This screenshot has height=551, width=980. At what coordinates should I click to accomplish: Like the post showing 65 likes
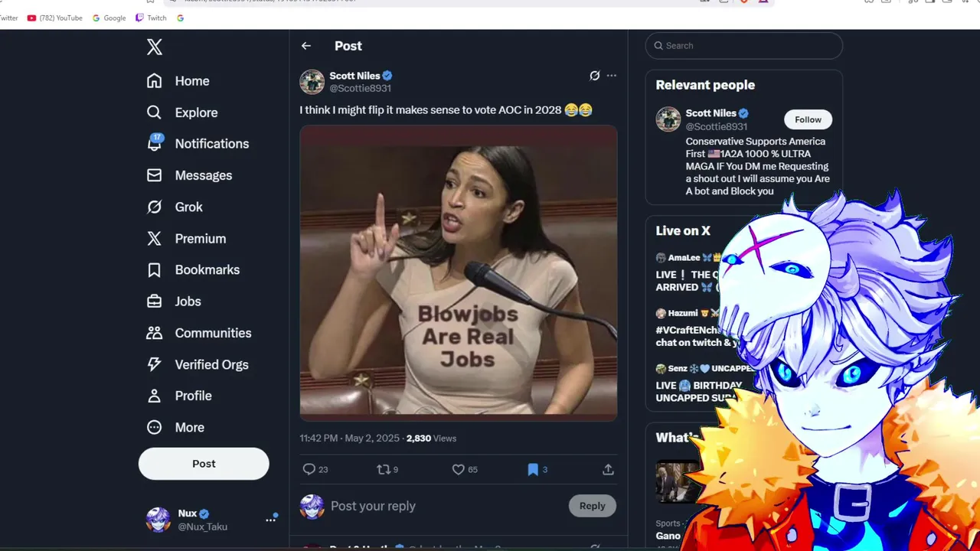click(465, 469)
